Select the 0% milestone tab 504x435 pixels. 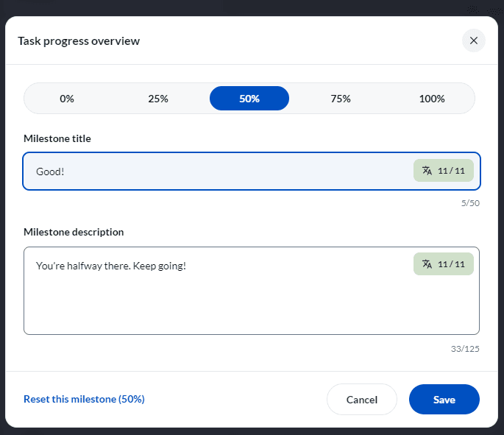point(67,99)
